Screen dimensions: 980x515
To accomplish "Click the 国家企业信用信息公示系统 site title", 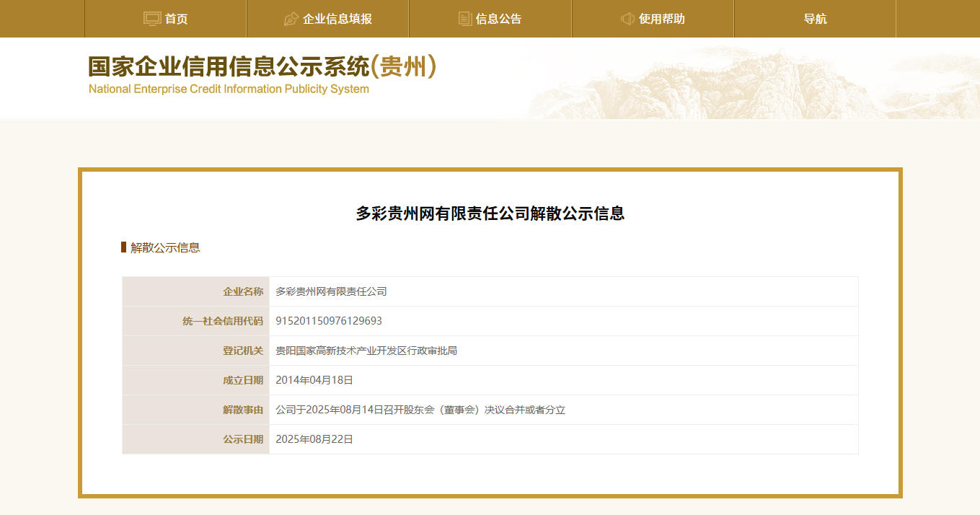I will coord(262,67).
